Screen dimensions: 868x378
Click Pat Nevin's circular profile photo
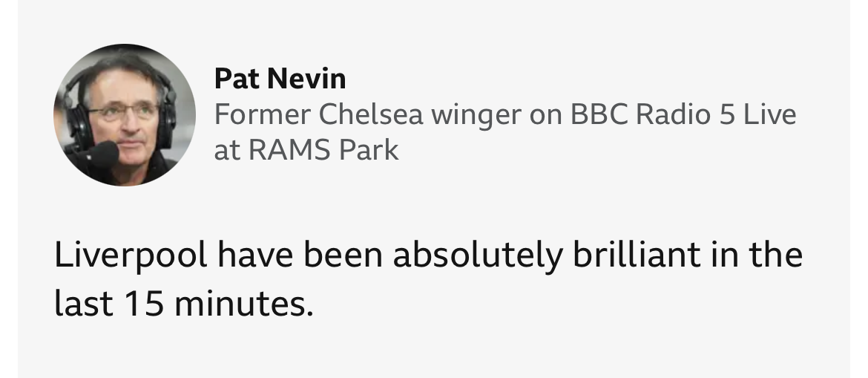click(x=124, y=115)
